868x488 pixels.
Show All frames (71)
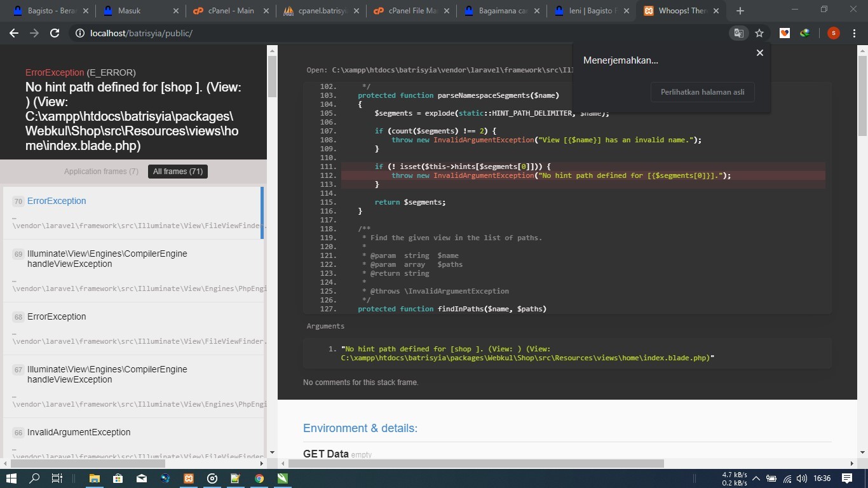[x=178, y=172]
